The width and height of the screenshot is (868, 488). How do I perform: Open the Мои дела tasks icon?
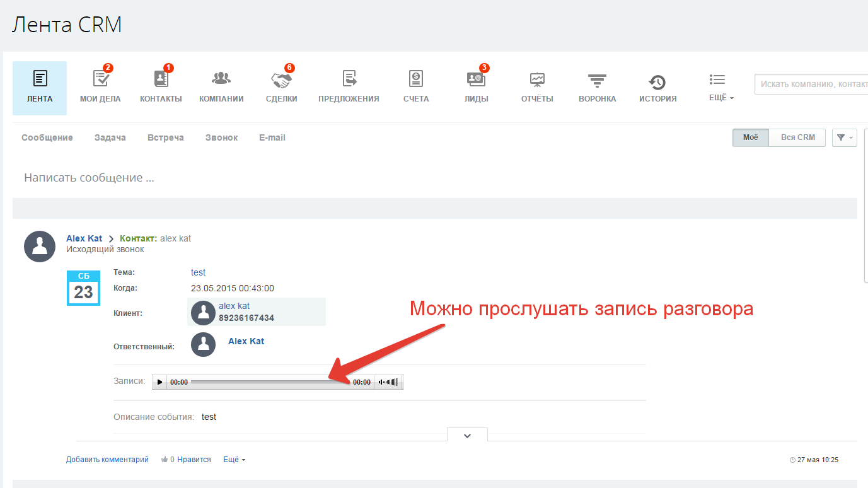(x=100, y=79)
